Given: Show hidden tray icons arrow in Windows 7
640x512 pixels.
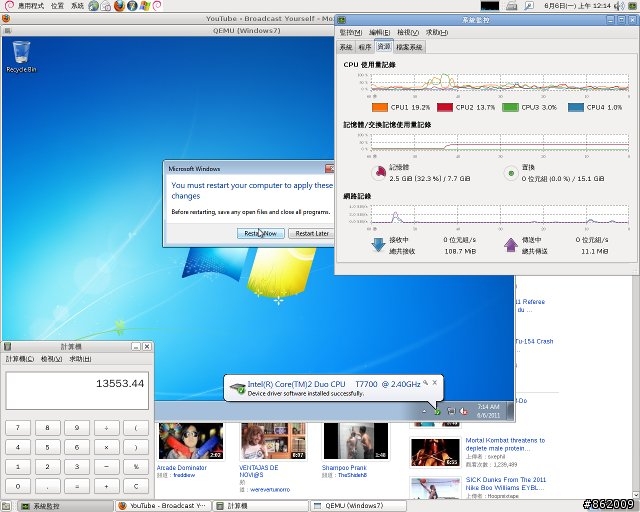Looking at the screenshot, I should pos(424,412).
